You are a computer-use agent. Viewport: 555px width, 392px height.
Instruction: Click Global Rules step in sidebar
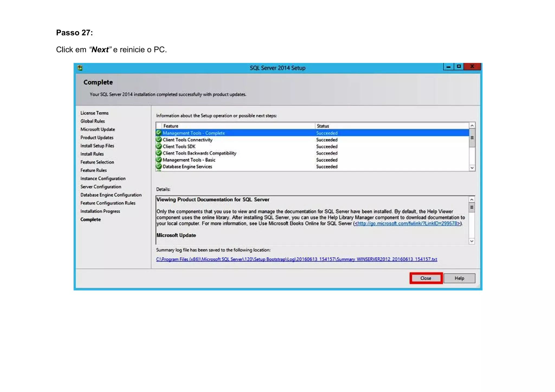pos(92,121)
